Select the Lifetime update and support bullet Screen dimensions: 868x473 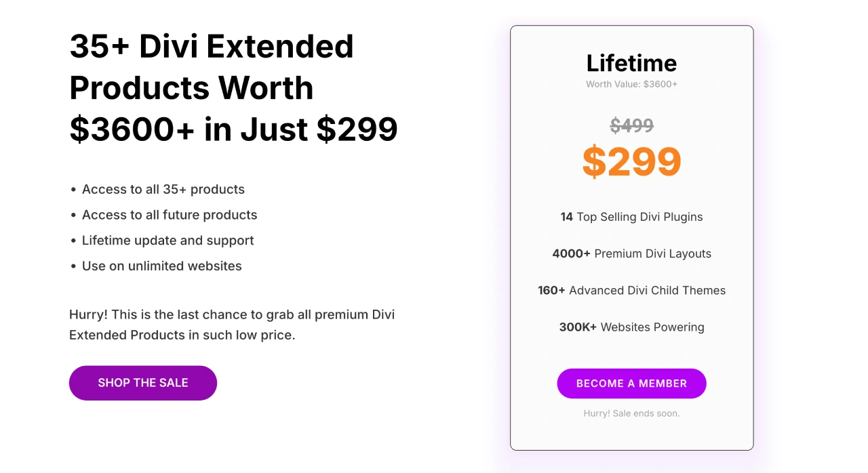click(167, 241)
